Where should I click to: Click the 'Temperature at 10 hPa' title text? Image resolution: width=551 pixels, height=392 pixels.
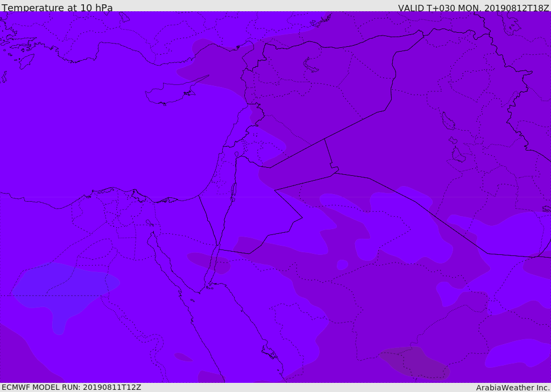57,8
